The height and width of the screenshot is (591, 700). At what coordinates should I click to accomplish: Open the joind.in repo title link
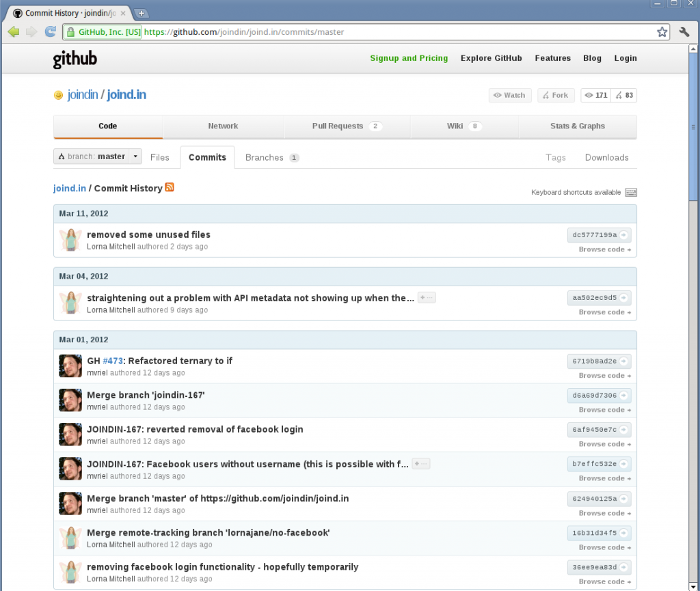(126, 94)
